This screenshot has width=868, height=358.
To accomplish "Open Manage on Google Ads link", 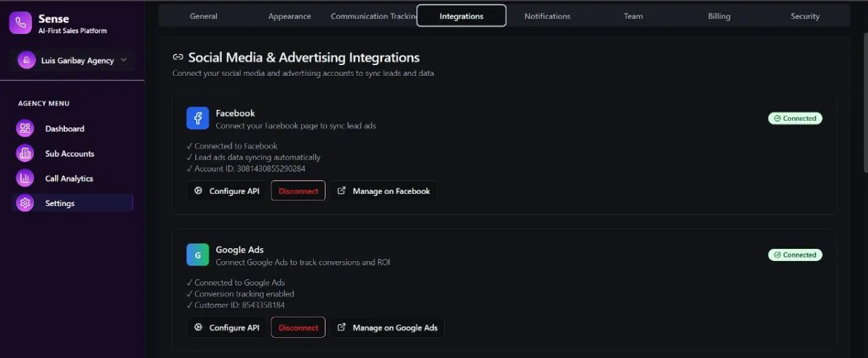I will tap(388, 328).
